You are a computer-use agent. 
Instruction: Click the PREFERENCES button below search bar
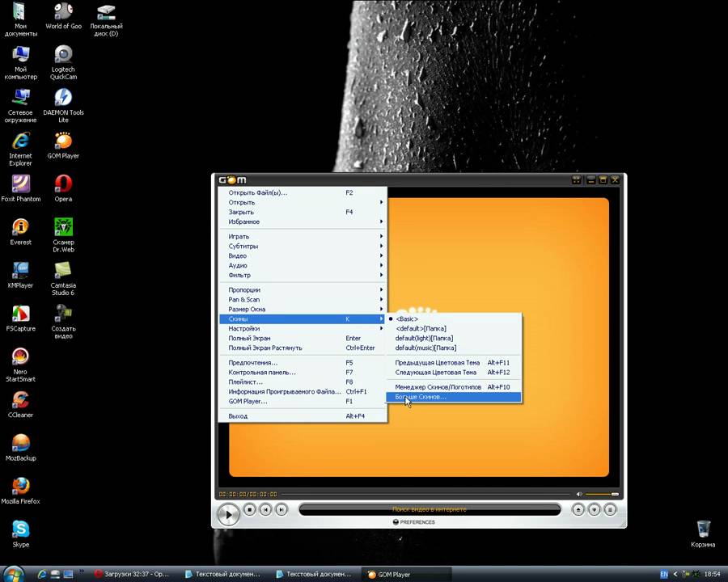coord(414,522)
